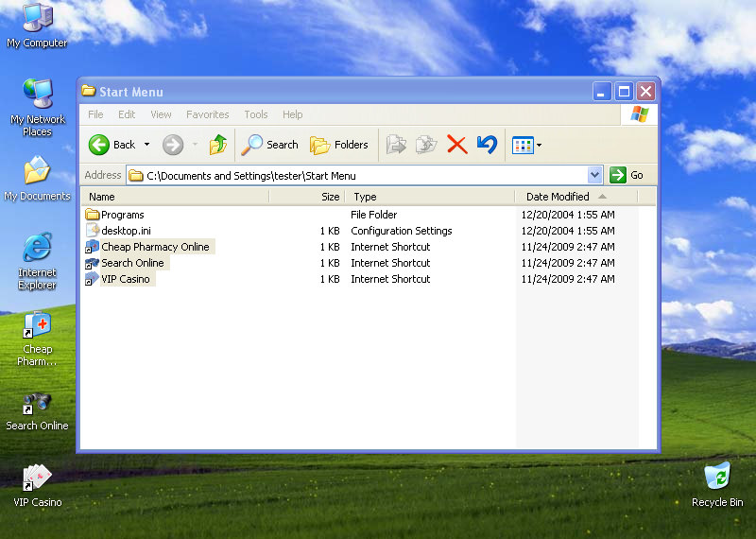The width and height of the screenshot is (756, 539).
Task: Click 'Search Online' name in file list
Action: tap(132, 263)
